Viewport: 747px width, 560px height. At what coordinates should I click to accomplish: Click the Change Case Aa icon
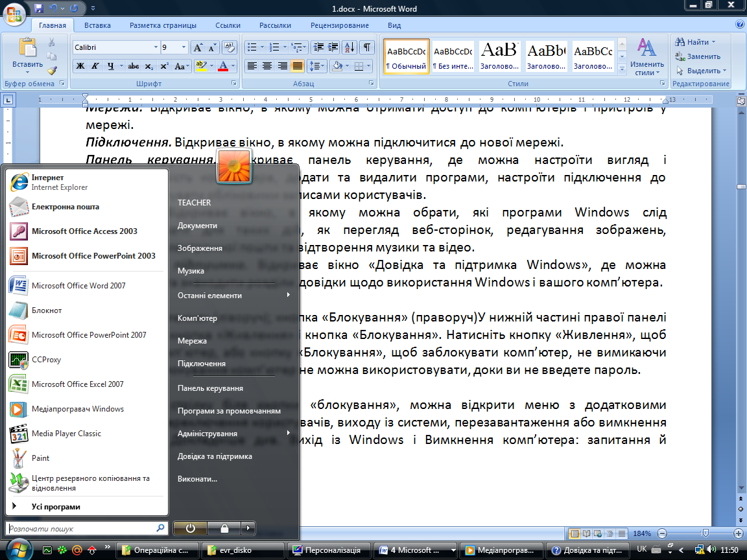[x=180, y=66]
